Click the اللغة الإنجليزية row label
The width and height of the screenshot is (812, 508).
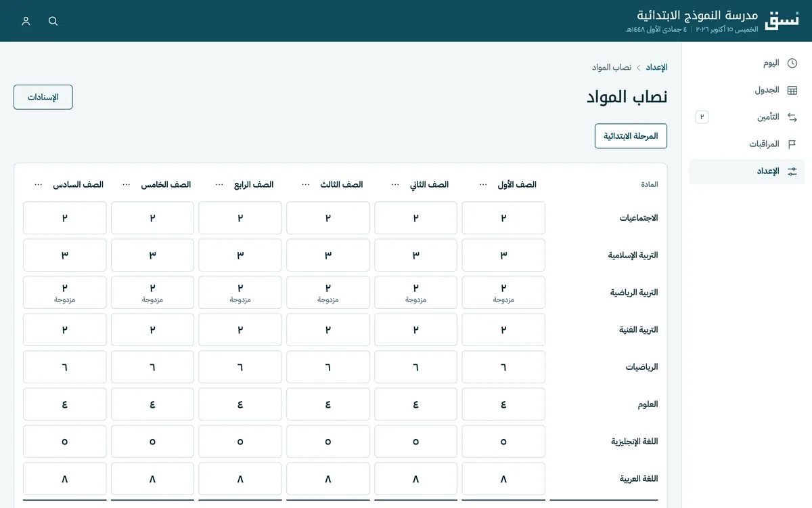tap(635, 442)
